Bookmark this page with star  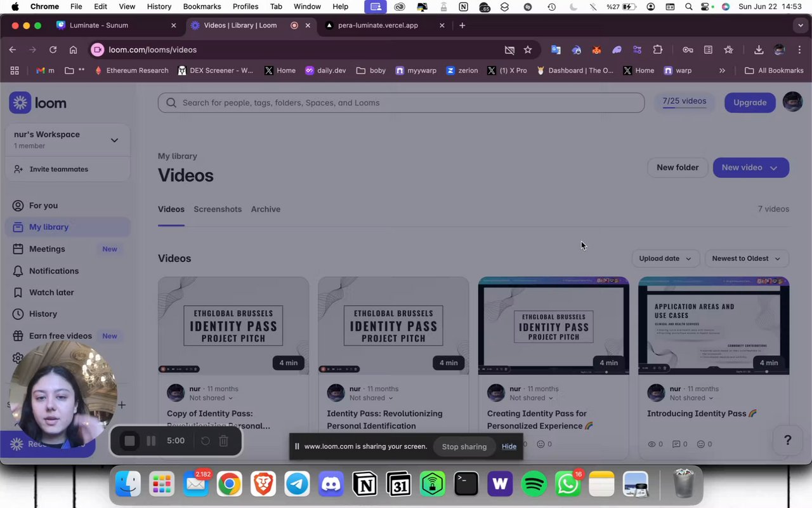pyautogui.click(x=527, y=50)
